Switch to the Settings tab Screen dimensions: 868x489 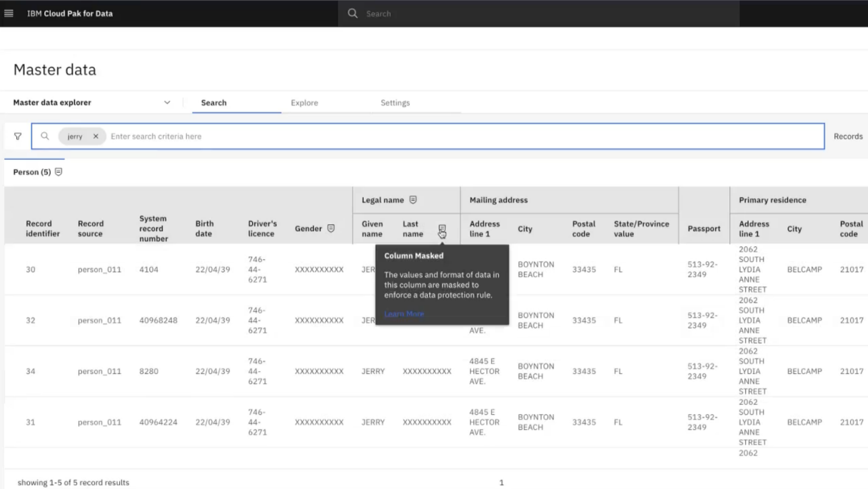tap(395, 103)
